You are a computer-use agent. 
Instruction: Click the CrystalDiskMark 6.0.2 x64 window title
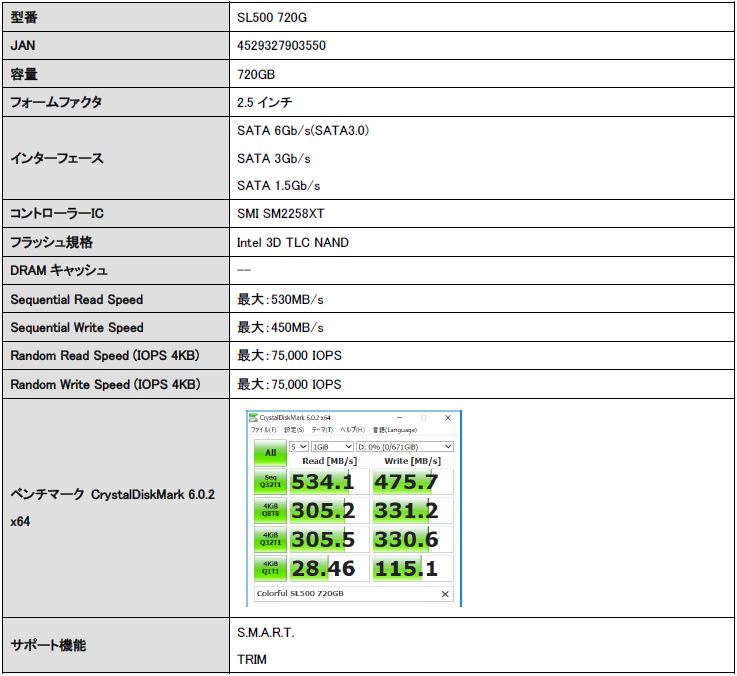295,417
